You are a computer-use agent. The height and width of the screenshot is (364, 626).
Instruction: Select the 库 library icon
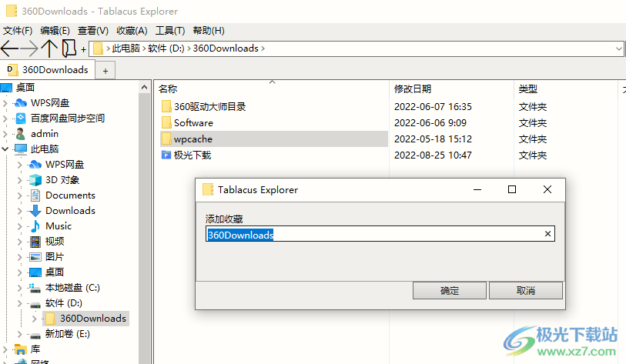coord(21,349)
